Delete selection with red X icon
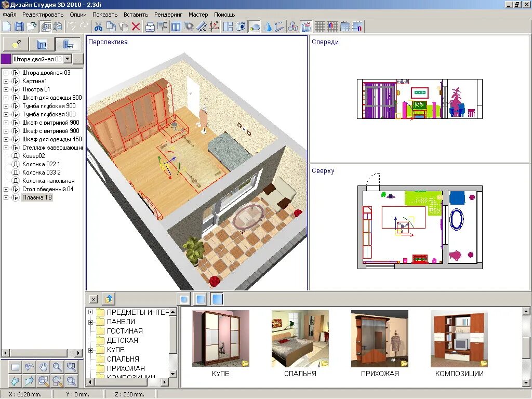This screenshot has width=532, height=399. coord(136,26)
